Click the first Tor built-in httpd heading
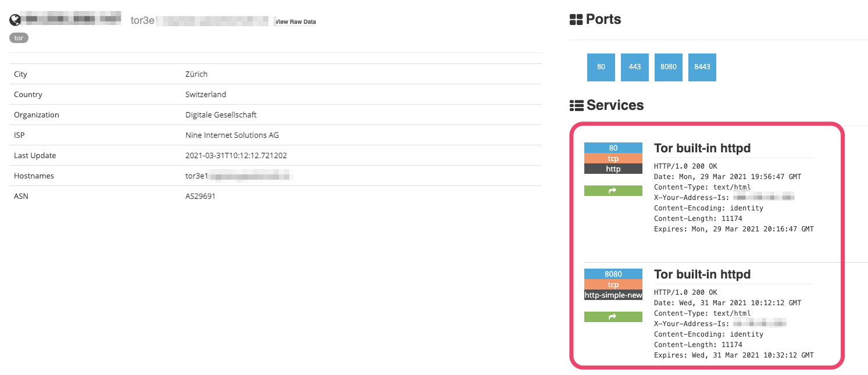868x375 pixels. click(702, 148)
